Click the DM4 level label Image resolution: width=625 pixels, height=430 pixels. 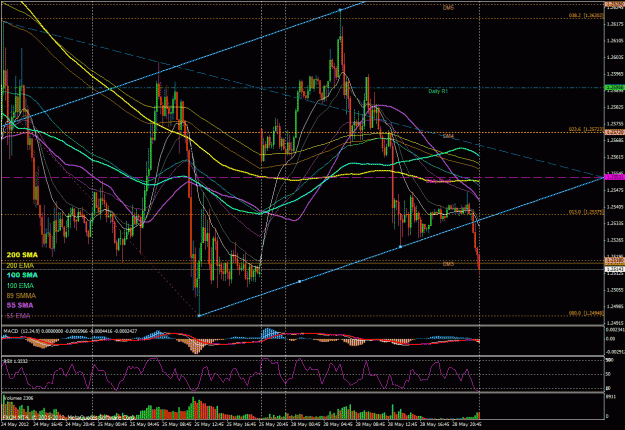(448, 136)
